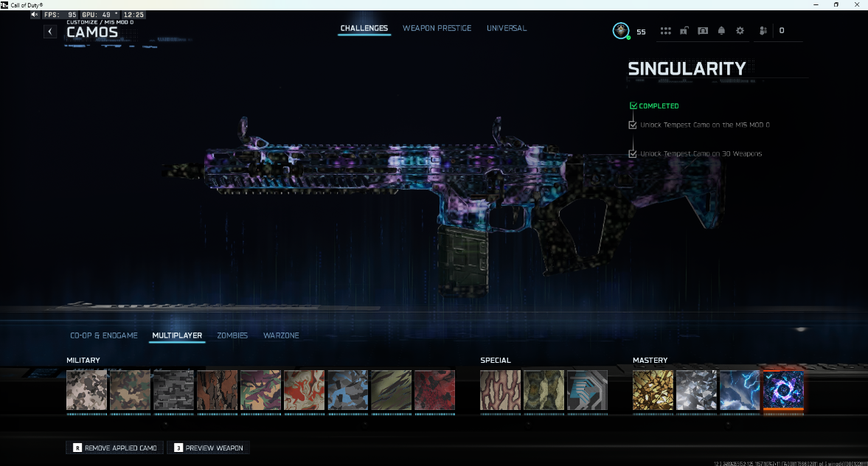Viewport: 868px width, 466px height.
Task: Click the SPECIAL category heading
Action: [496, 361]
